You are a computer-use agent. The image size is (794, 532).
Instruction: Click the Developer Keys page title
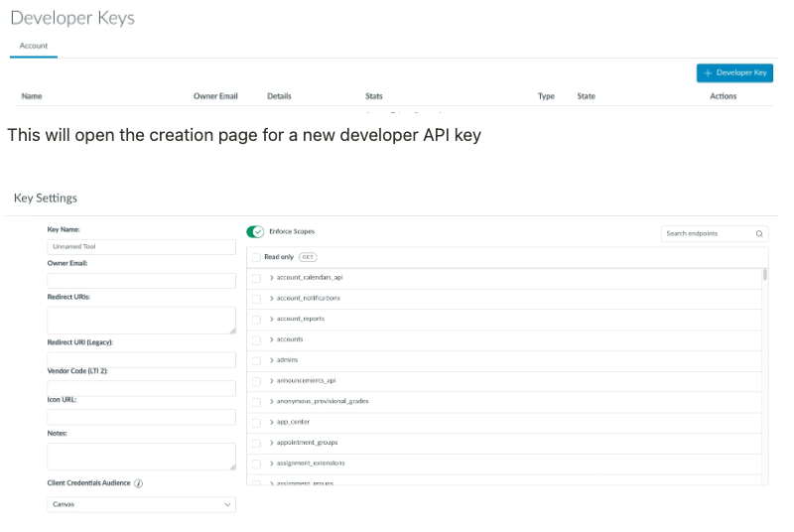pos(72,18)
